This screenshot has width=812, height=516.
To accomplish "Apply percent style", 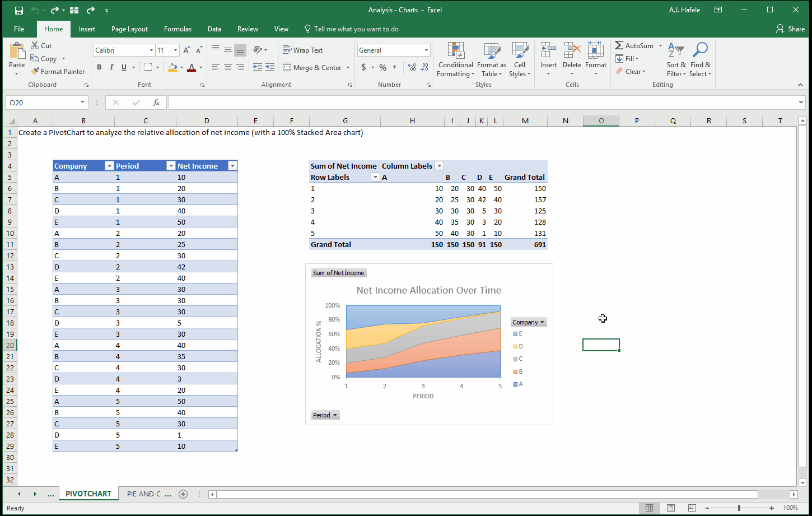I will [382, 67].
